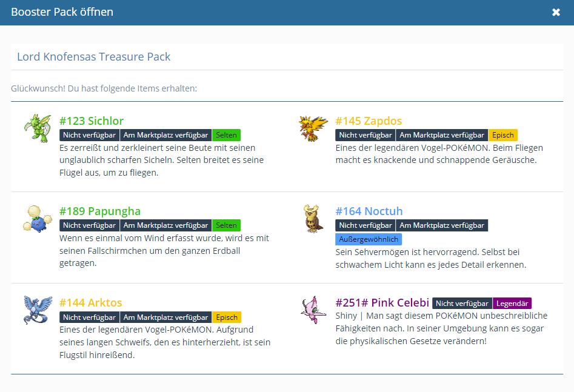
Task: Click Papungha's 'Am Marktplatz verfügbar' badge
Action: pos(166,225)
